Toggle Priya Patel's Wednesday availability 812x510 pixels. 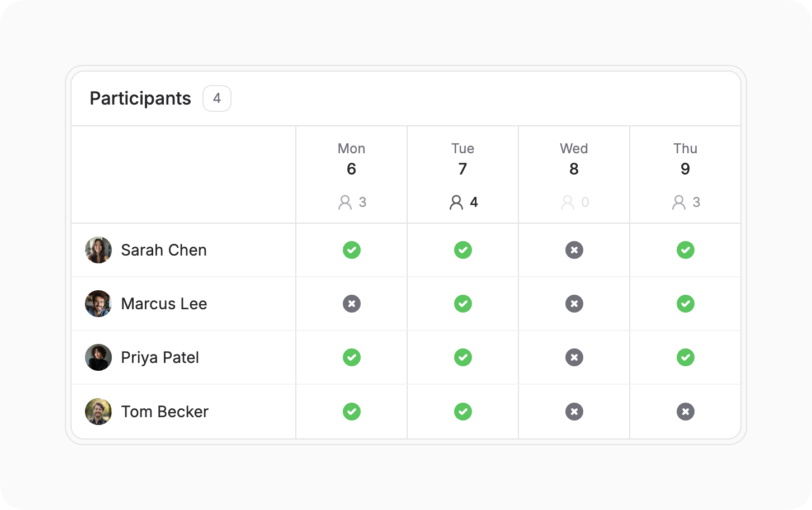574,357
